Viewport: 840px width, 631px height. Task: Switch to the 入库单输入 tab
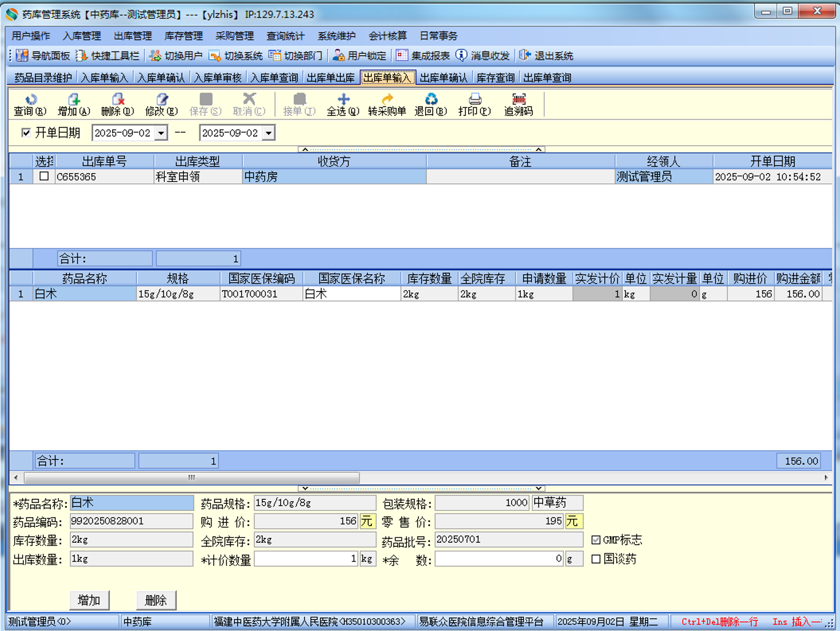point(105,78)
